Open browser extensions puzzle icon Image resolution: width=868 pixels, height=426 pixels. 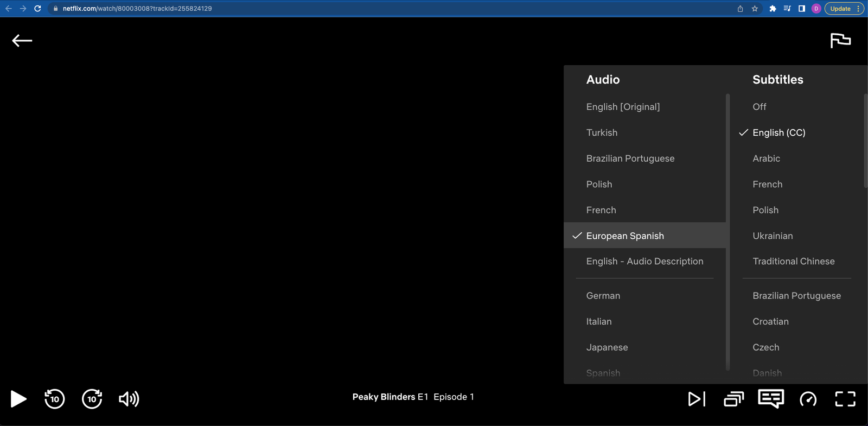pyautogui.click(x=773, y=9)
